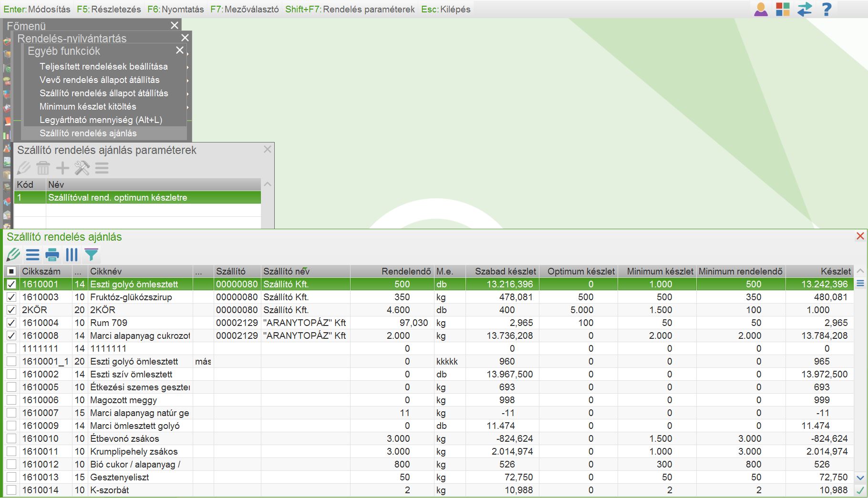Click the colored window tiles icon
This screenshot has height=498, width=868.
(783, 9)
